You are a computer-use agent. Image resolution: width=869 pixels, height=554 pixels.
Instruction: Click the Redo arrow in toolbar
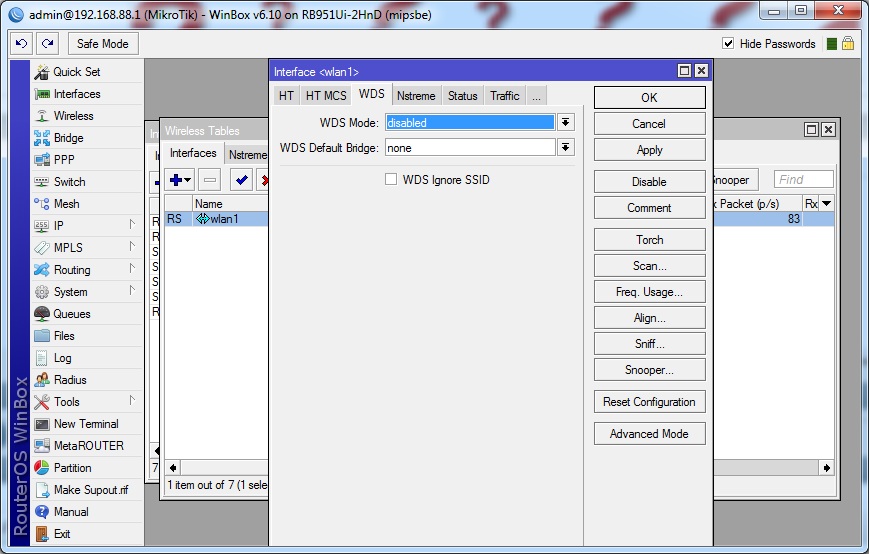[48, 43]
